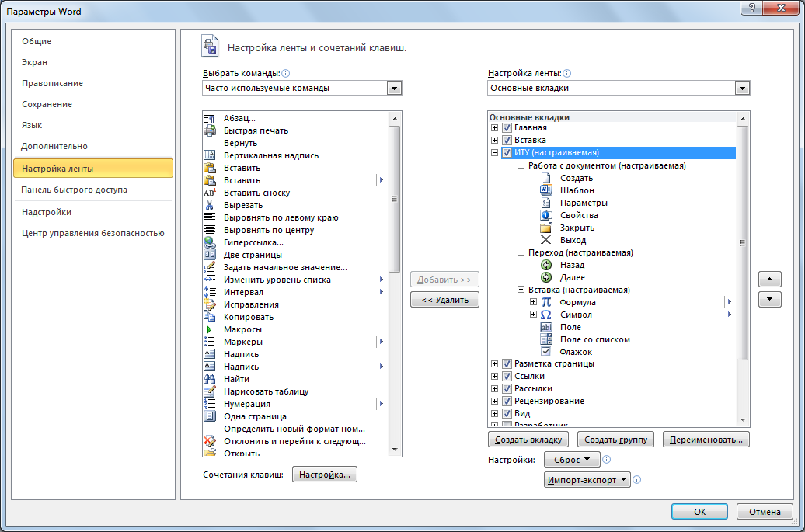Move selected item down with arrow button
805x532 pixels.
pyautogui.click(x=769, y=300)
